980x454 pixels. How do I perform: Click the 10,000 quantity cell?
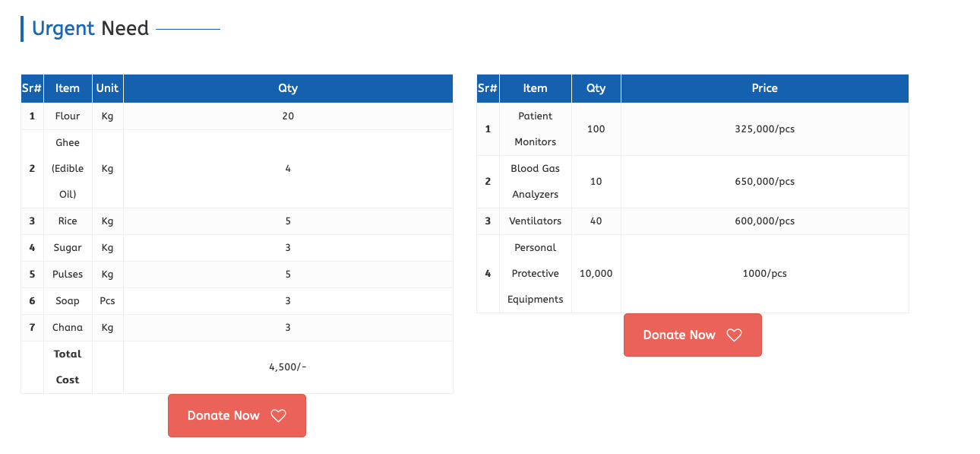596,274
